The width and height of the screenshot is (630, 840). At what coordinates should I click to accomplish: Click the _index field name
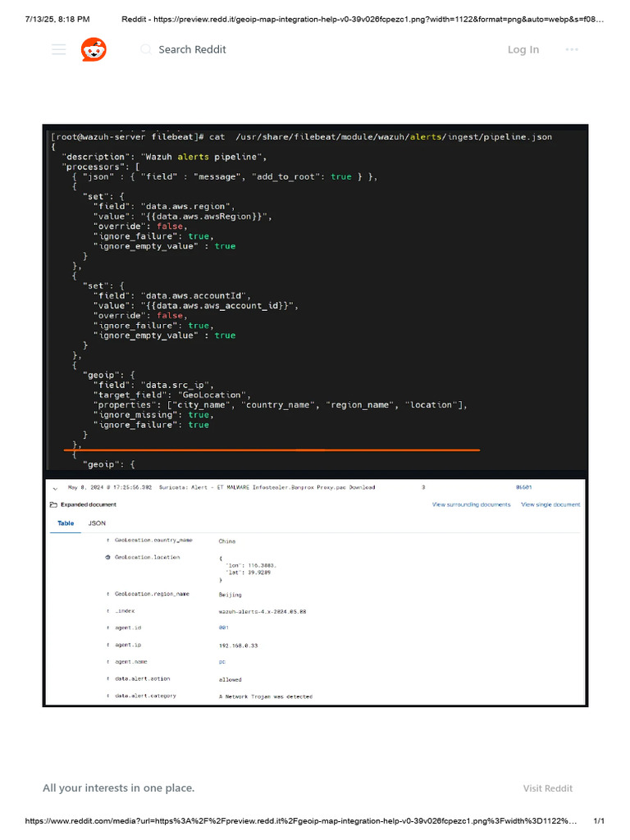125,610
